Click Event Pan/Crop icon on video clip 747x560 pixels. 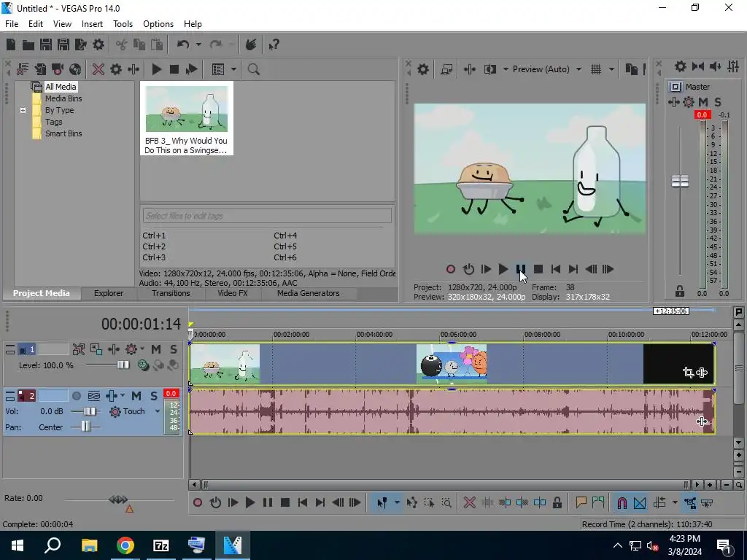click(x=688, y=373)
